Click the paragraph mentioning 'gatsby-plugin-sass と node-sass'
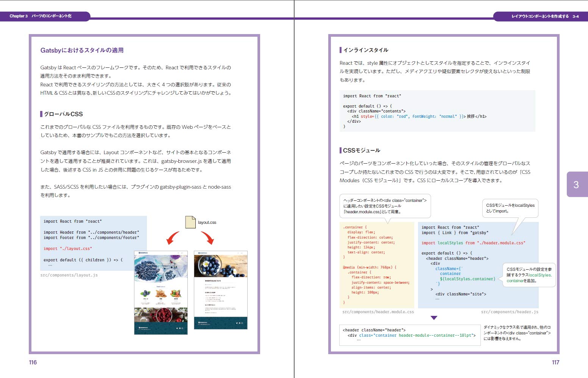Image resolution: width=588 pixels, height=378 pixels. pos(136,191)
